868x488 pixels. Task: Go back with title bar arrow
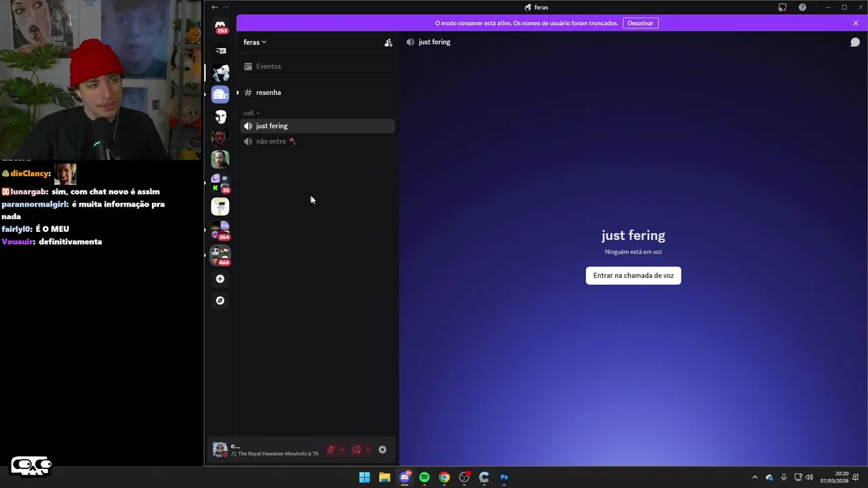214,7
